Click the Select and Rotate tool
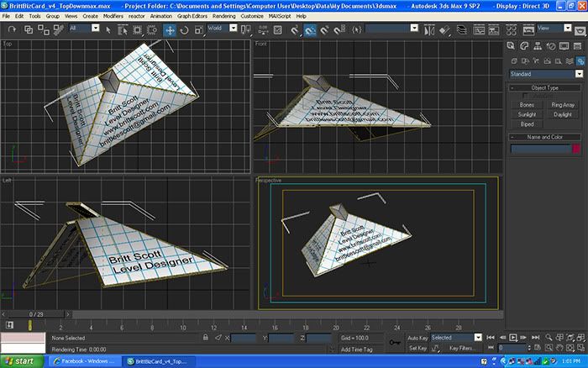This screenshot has height=368, width=588. tap(183, 29)
